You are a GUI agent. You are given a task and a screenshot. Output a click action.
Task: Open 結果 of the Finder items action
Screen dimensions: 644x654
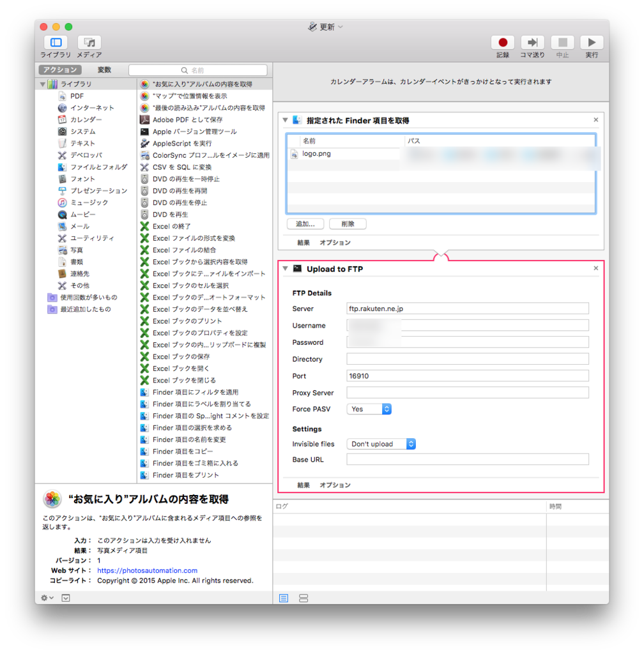(303, 243)
